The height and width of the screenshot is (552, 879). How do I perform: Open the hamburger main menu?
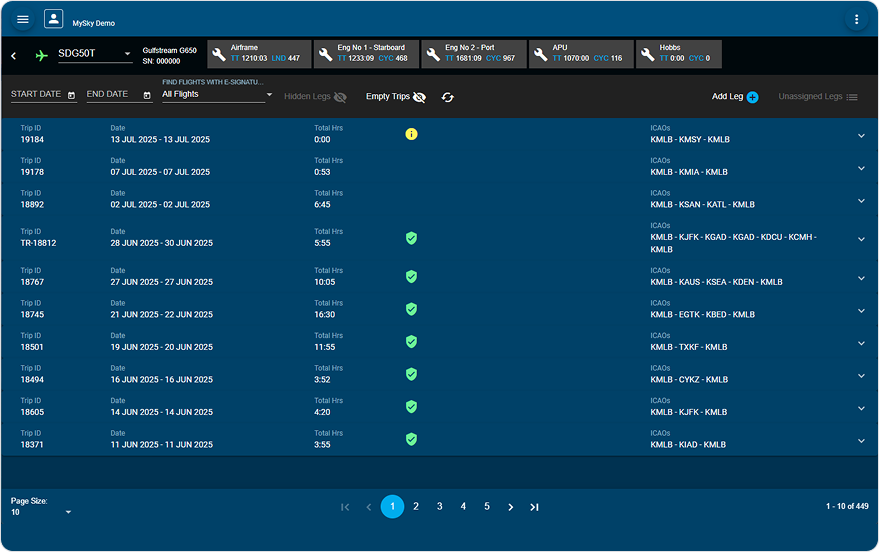coord(22,19)
